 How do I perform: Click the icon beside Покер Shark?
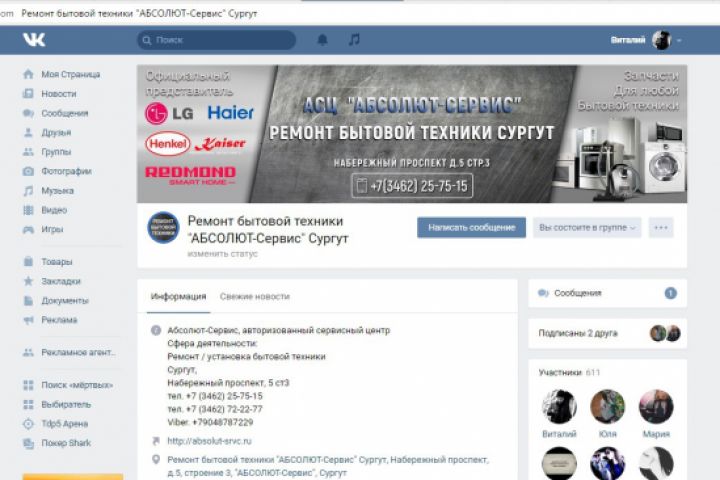point(28,443)
